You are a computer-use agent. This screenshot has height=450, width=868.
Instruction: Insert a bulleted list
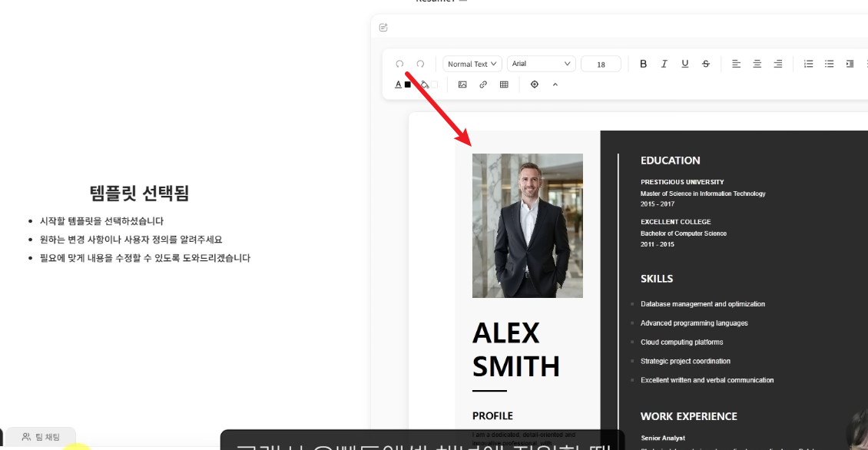(x=830, y=65)
